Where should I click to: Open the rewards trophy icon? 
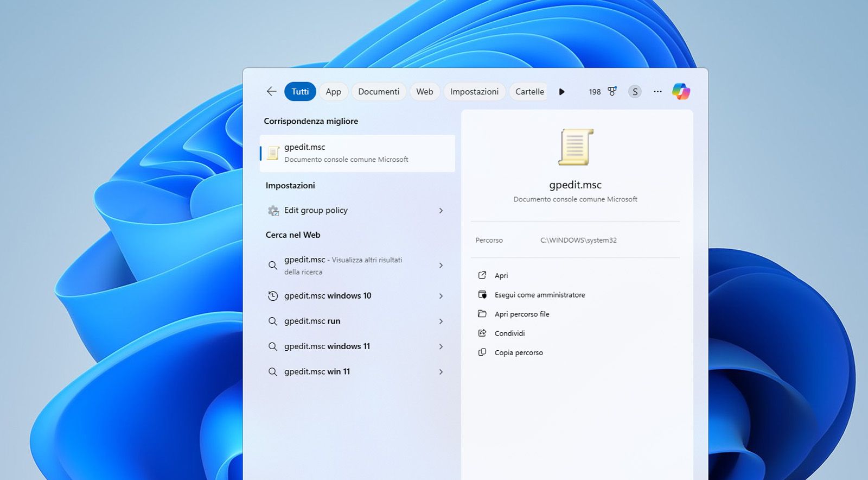pyautogui.click(x=612, y=91)
